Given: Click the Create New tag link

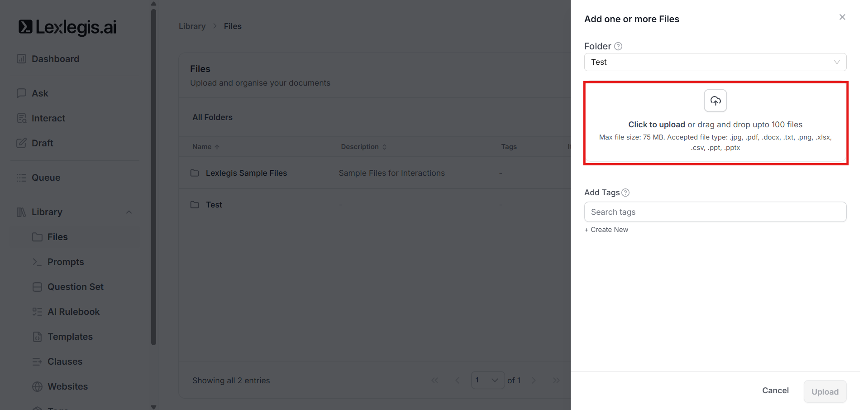Looking at the screenshot, I should tap(606, 230).
